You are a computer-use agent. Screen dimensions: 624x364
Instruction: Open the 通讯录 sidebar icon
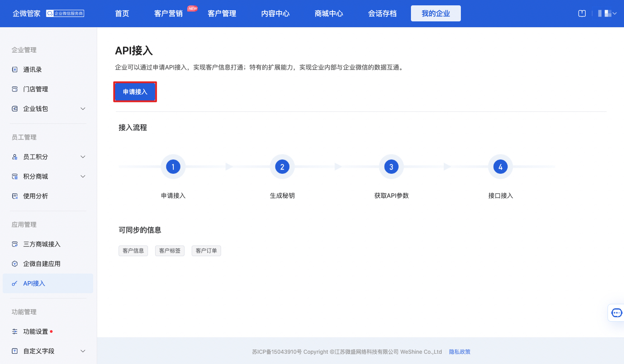coord(15,69)
